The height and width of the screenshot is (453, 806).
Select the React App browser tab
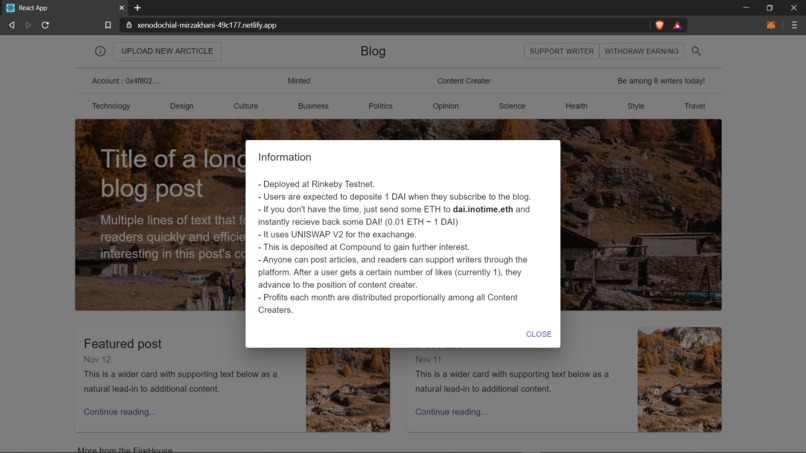click(x=65, y=8)
